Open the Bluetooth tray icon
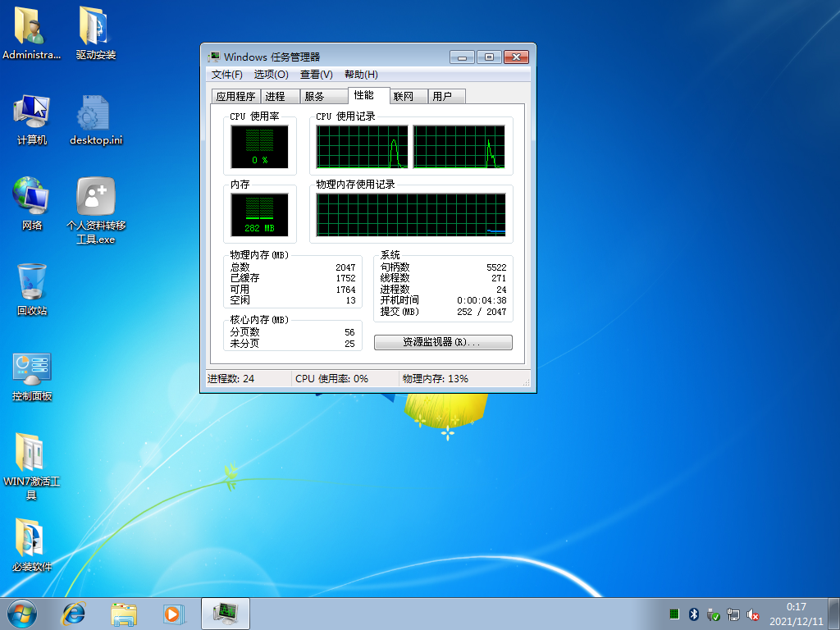 click(694, 614)
